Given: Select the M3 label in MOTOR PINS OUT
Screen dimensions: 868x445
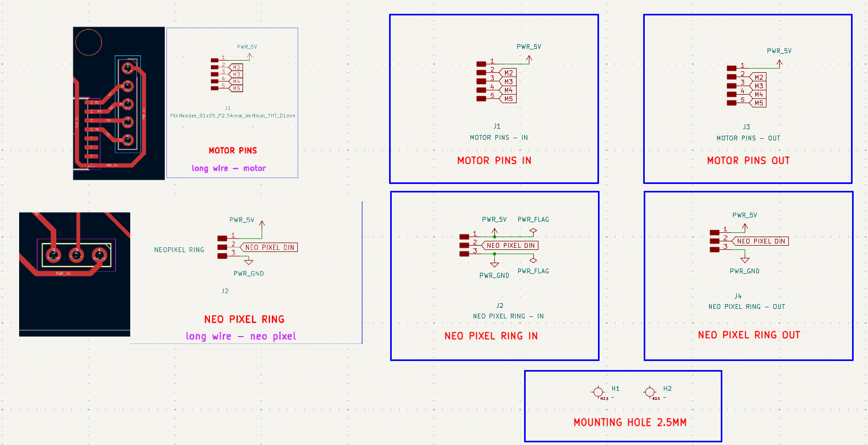Looking at the screenshot, I should [759, 86].
